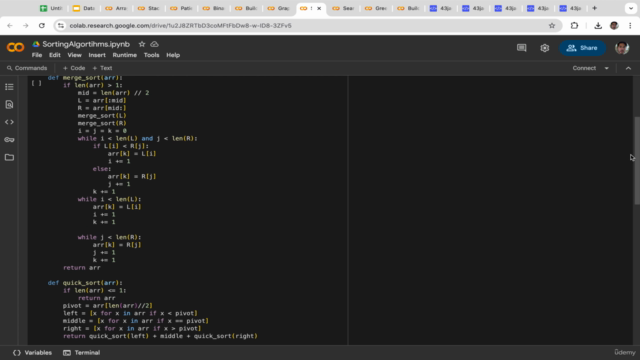Image resolution: width=640 pixels, height=360 pixels.
Task: View site information icon
Action: click(x=61, y=25)
